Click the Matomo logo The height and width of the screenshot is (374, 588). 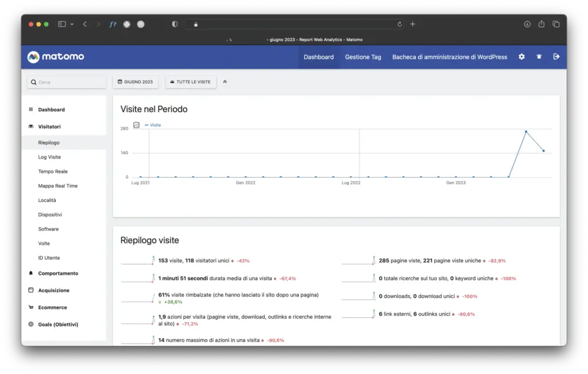56,57
